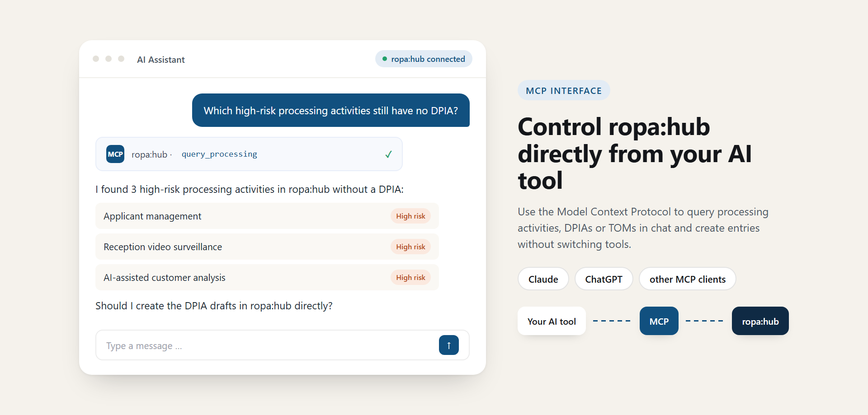Click the dark ropa:hub diagram box
The width and height of the screenshot is (868, 415).
coord(760,321)
